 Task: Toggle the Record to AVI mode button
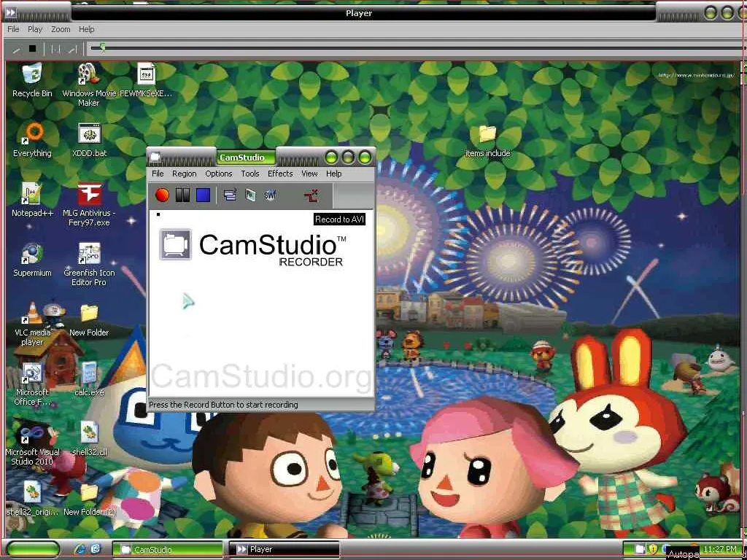[x=339, y=219]
